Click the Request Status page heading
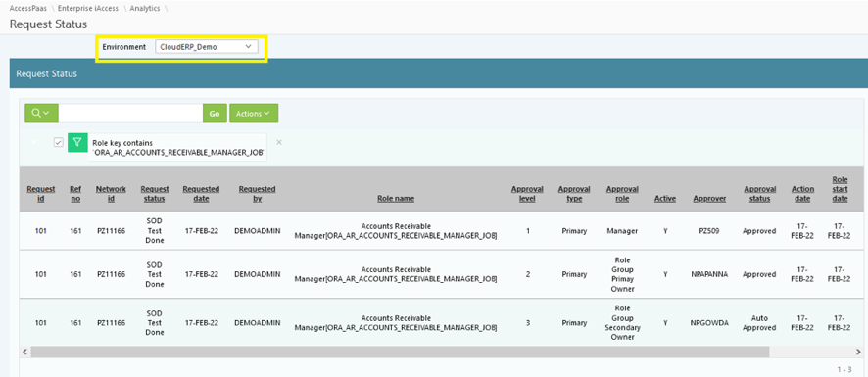The image size is (868, 377). (x=49, y=24)
